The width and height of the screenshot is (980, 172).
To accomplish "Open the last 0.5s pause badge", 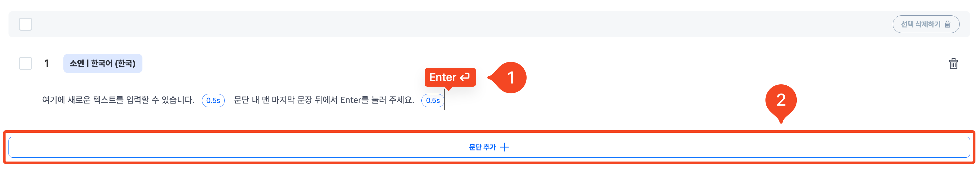I will click(433, 100).
